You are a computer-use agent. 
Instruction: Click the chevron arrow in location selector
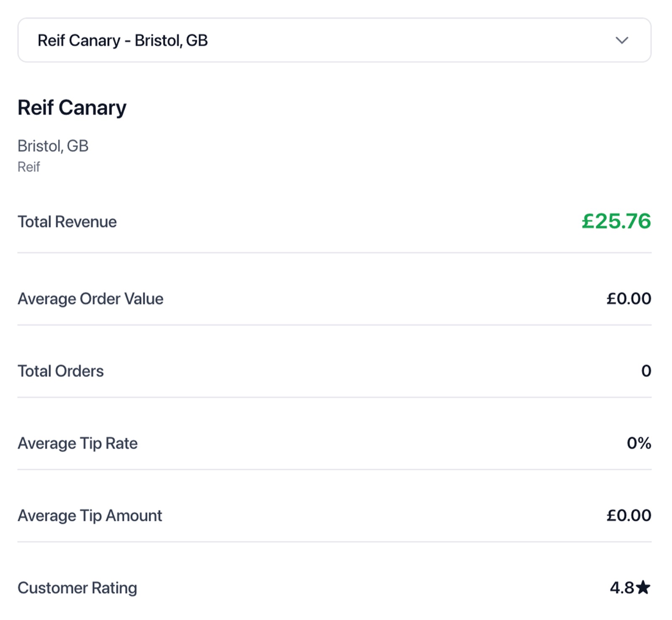tap(622, 40)
